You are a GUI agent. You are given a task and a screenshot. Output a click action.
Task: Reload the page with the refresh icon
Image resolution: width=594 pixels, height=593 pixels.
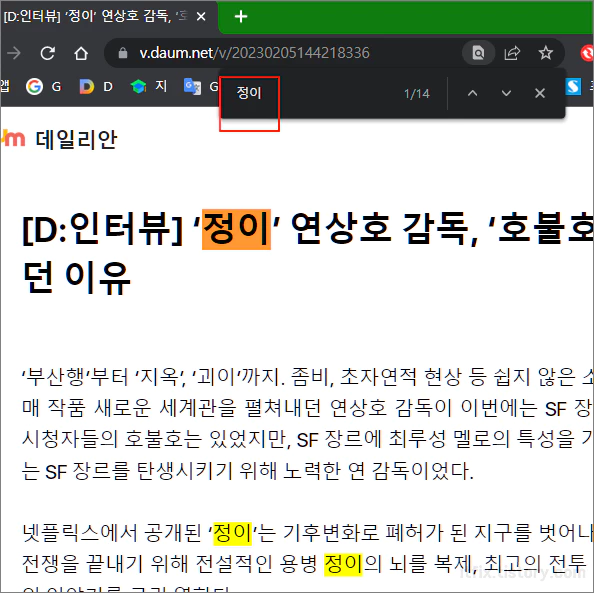click(x=48, y=53)
